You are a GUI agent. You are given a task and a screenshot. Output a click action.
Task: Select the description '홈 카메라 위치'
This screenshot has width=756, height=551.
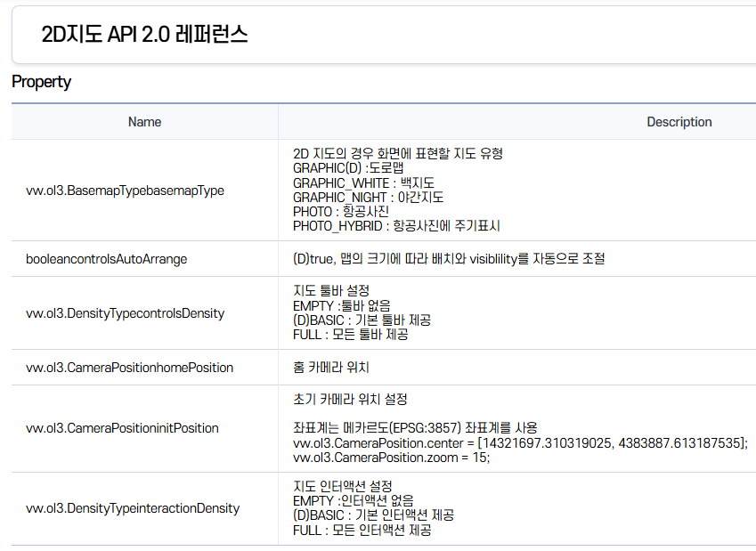tap(331, 368)
